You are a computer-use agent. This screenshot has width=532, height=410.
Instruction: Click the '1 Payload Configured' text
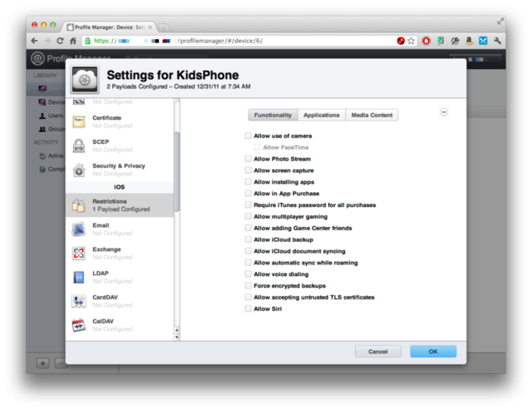[x=121, y=209]
